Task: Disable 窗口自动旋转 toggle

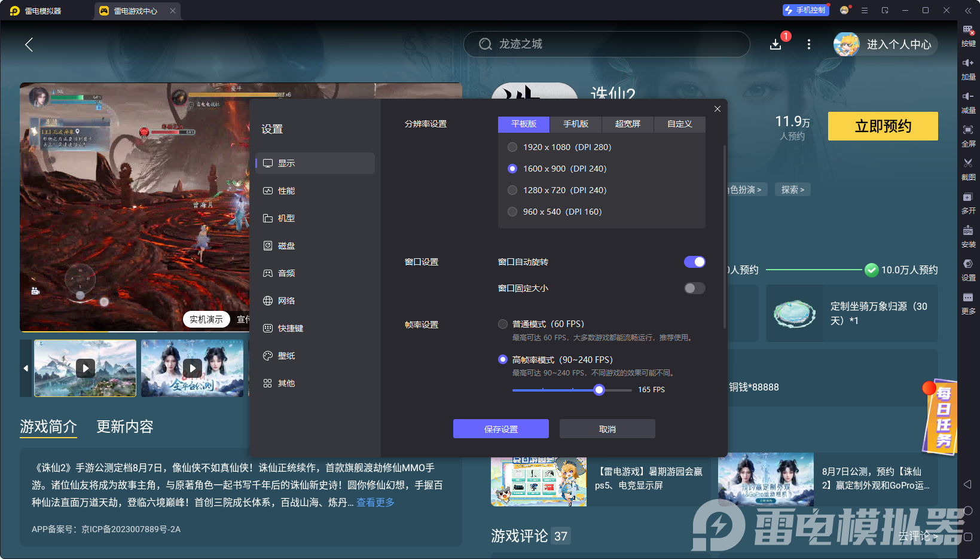Action: [x=694, y=261]
